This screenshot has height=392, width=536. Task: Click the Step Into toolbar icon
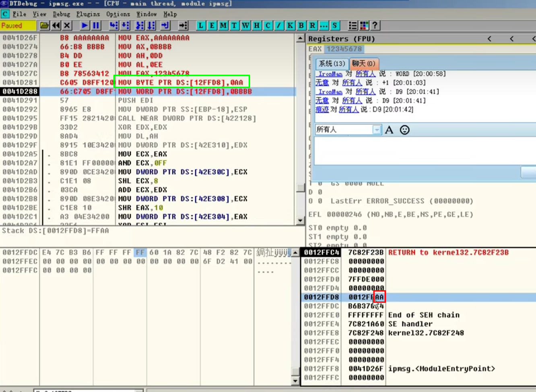point(114,25)
